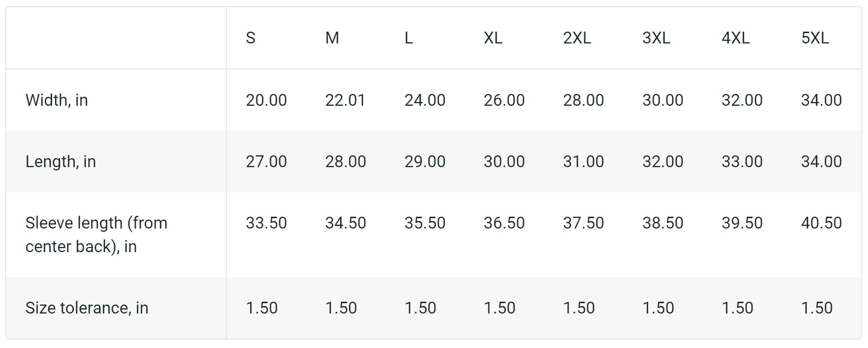The image size is (868, 348).
Task: Click the 40.50 sleeve length value
Action: click(x=821, y=223)
